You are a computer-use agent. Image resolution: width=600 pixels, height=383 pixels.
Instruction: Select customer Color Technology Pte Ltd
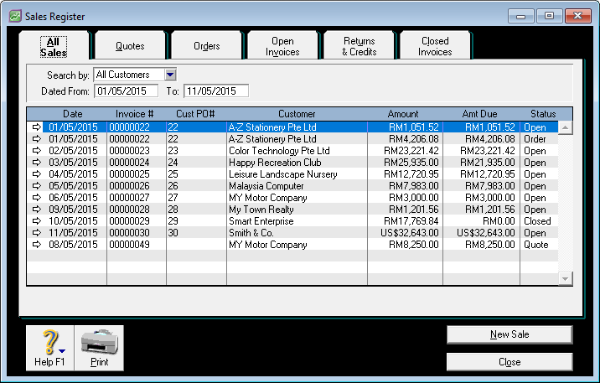(279, 151)
